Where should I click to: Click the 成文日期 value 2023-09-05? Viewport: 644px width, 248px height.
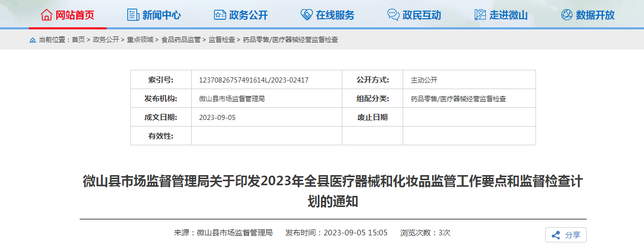click(x=218, y=117)
